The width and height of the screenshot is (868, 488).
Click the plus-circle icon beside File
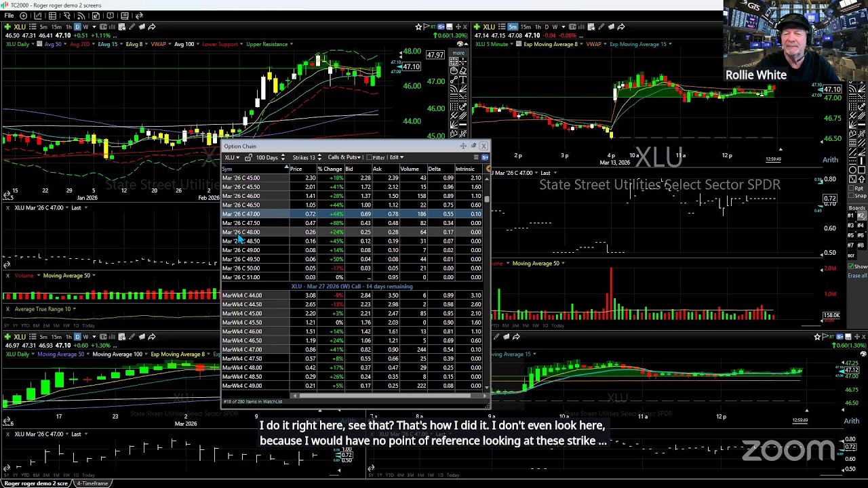click(x=24, y=16)
